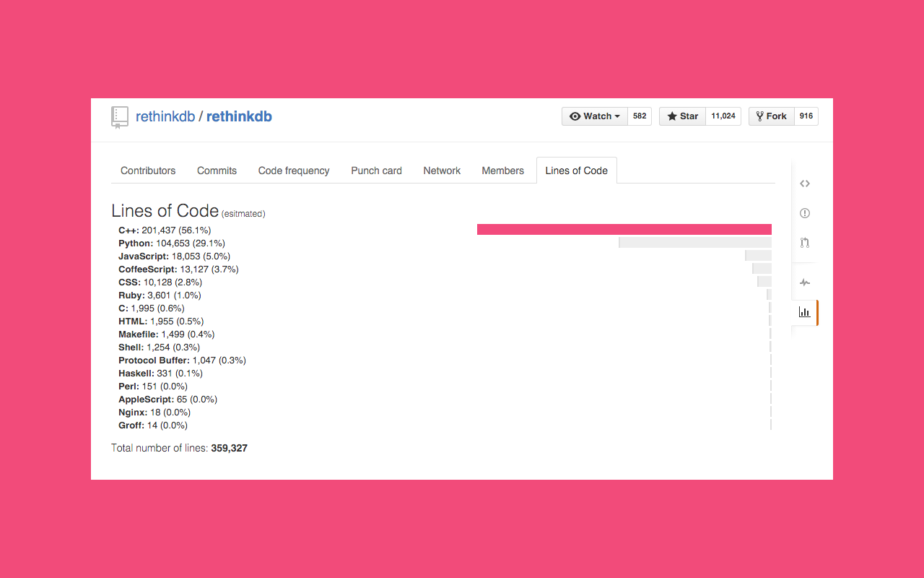
Task: Switch to the Punch card tab
Action: [x=376, y=171]
